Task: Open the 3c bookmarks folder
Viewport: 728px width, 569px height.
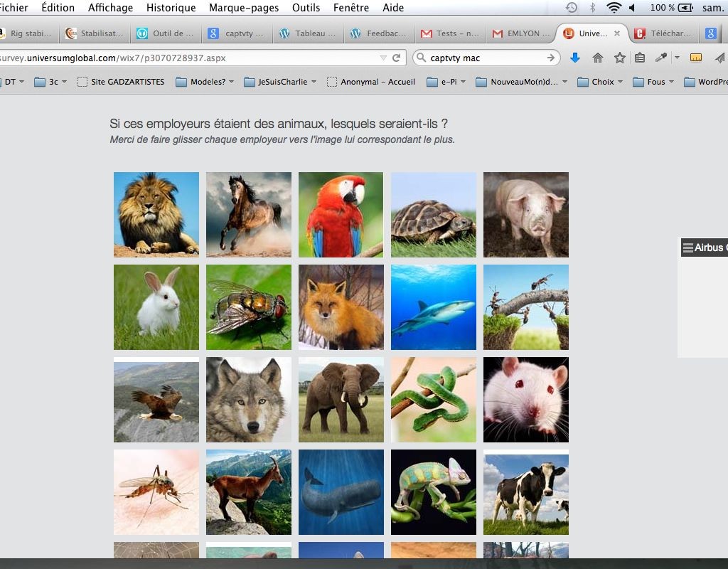Action: point(50,82)
